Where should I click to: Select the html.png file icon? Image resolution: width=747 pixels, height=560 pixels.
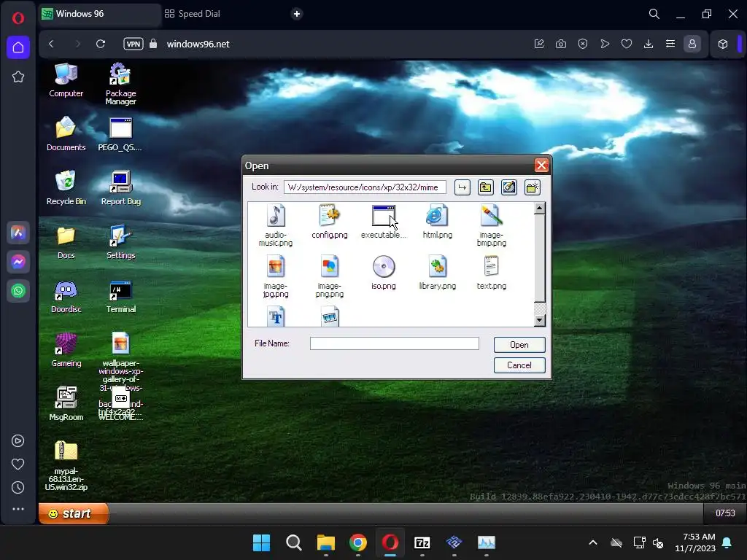(437, 216)
